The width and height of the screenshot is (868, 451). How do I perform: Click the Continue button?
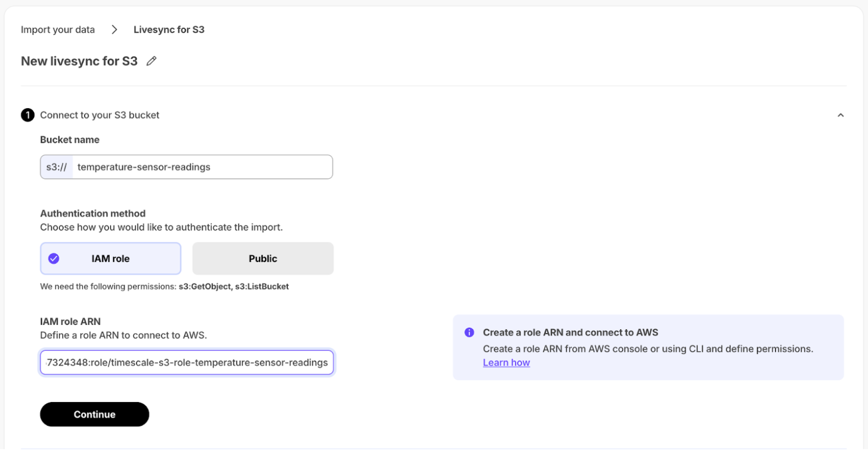coord(95,414)
